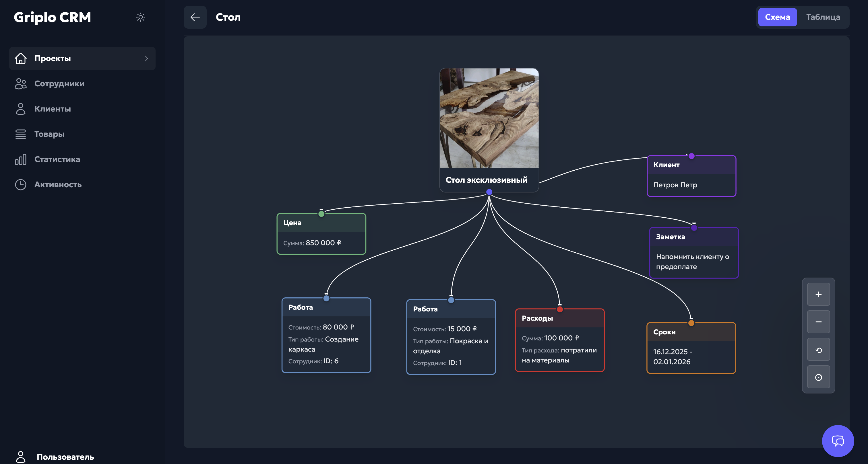Screen dimensions: 868x464
Task: Open the Сотрудники section
Action: 59,83
